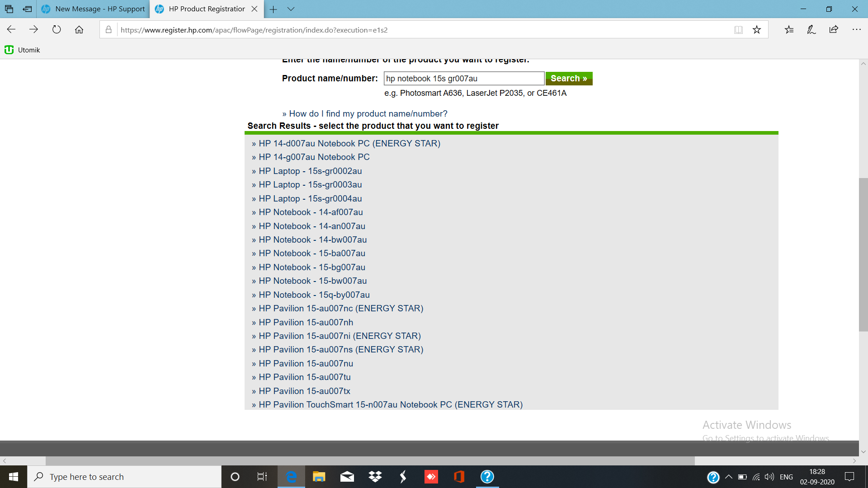Click the Reading view book icon
This screenshot has height=488, width=868.
click(738, 29)
